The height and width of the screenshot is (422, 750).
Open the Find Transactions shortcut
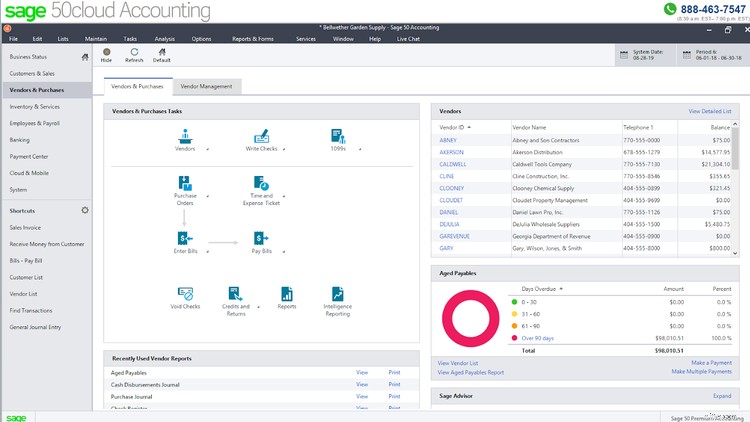click(31, 311)
